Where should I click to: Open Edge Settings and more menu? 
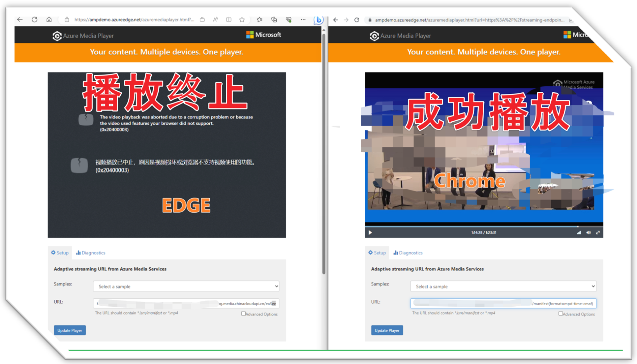click(303, 20)
